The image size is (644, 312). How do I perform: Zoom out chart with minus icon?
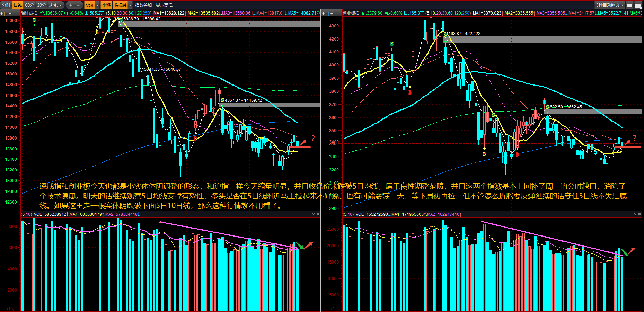tap(78, 5)
